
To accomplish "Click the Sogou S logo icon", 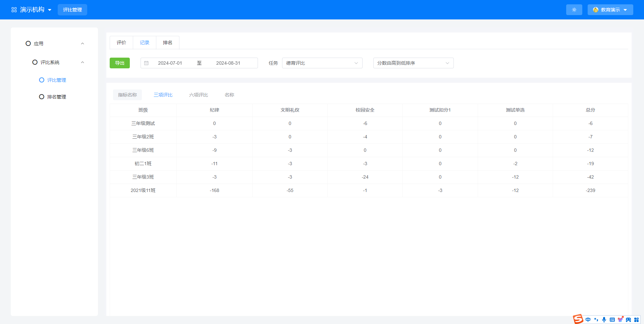I will pyautogui.click(x=578, y=319).
